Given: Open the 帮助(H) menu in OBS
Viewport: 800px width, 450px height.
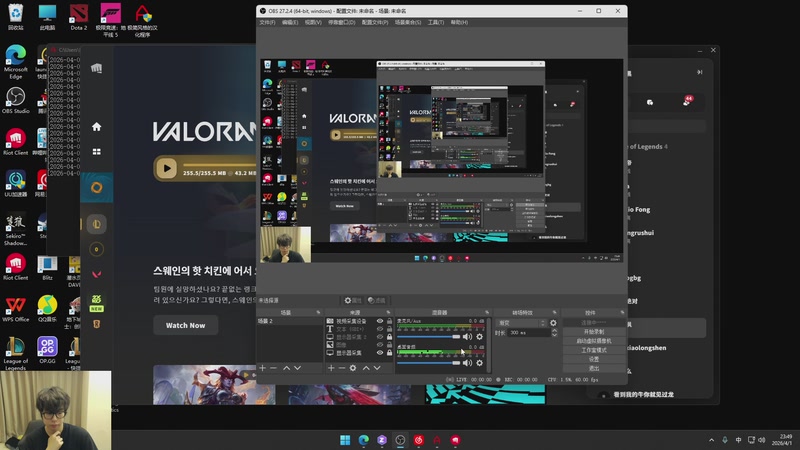Looking at the screenshot, I should [459, 22].
